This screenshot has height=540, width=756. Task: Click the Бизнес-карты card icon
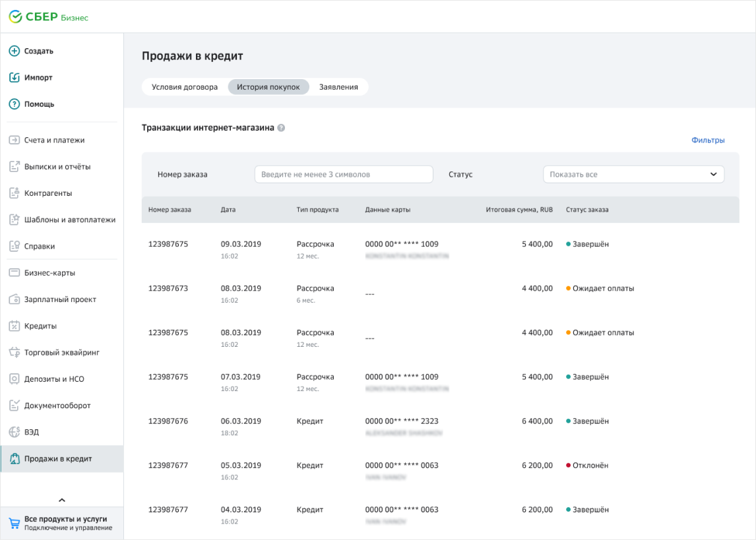[x=14, y=273]
